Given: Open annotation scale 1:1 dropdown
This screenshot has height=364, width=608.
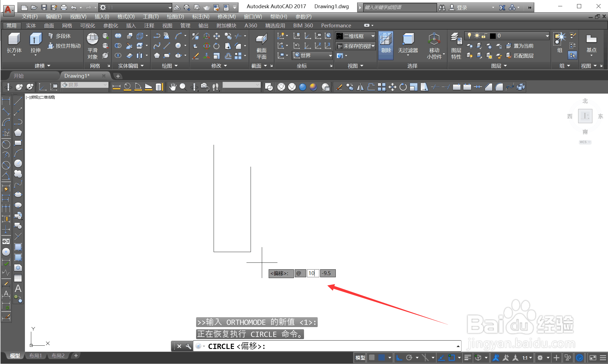Looking at the screenshot, I should click(527, 358).
